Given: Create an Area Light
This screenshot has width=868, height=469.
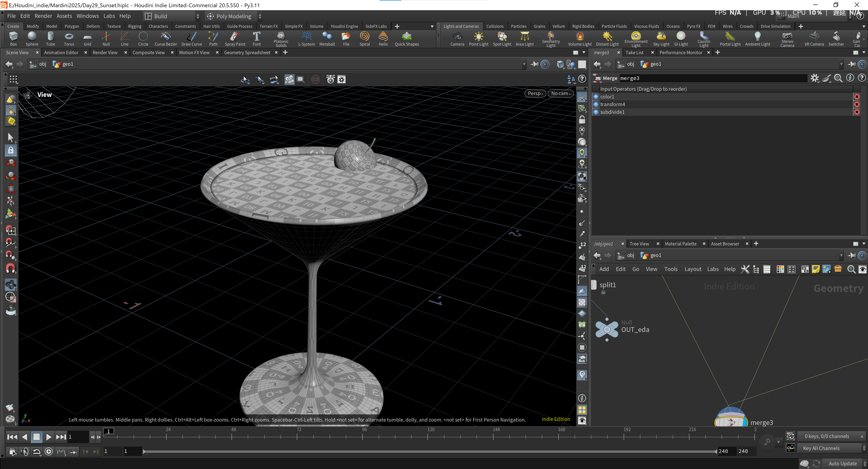Looking at the screenshot, I should [x=525, y=38].
